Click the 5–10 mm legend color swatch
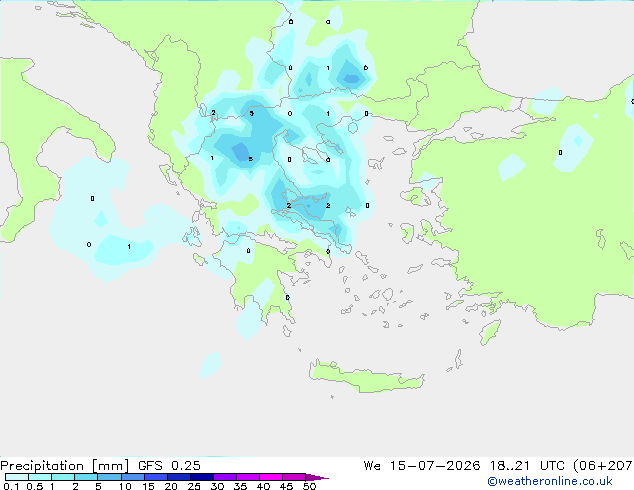The width and height of the screenshot is (634, 490). [109, 477]
